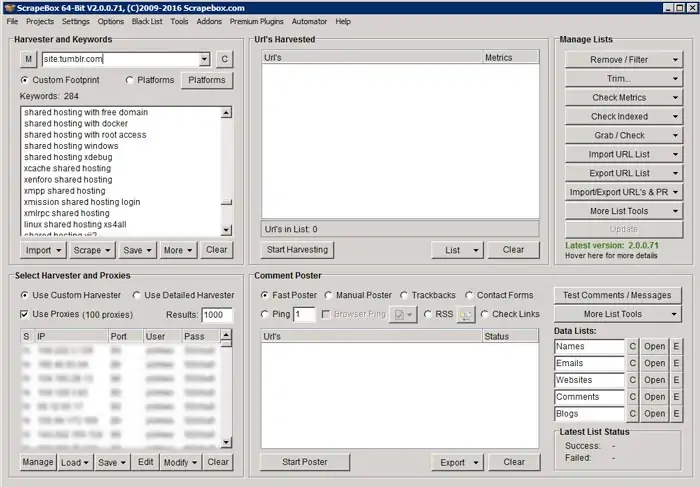The width and height of the screenshot is (700, 487).
Task: Clear the harvested URLs list
Action: coord(513,250)
